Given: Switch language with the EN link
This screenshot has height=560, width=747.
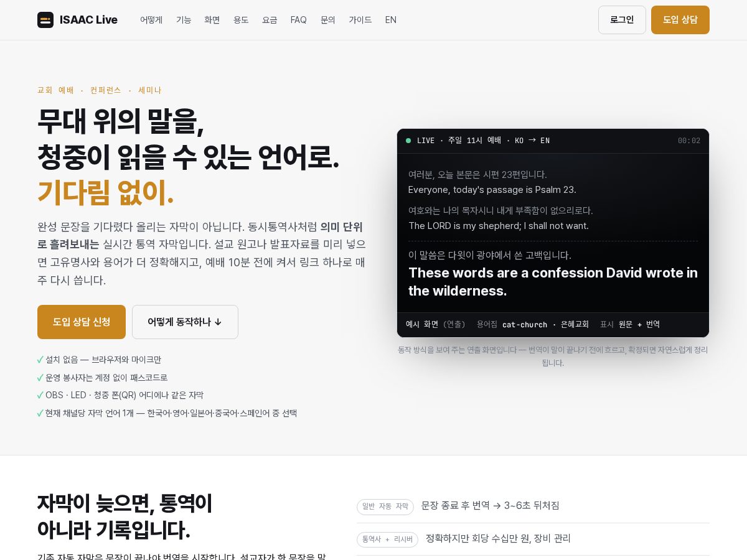Looking at the screenshot, I should coord(391,20).
